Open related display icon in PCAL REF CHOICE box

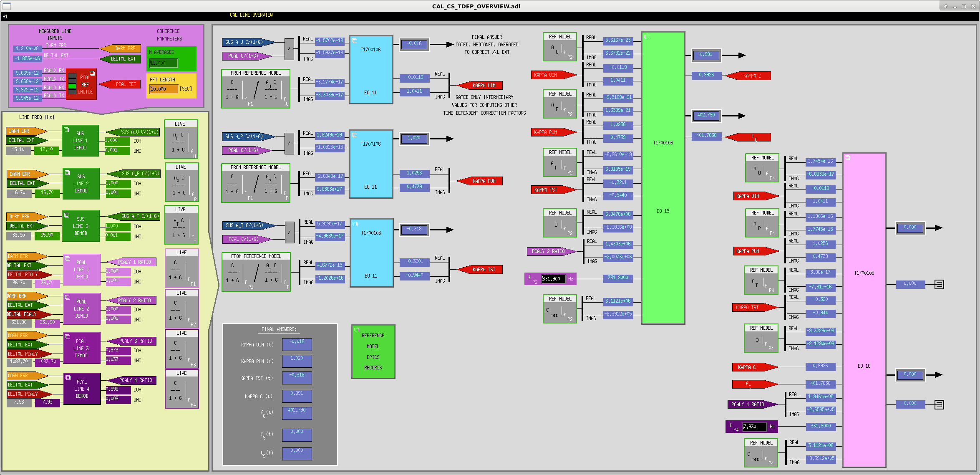click(x=92, y=73)
